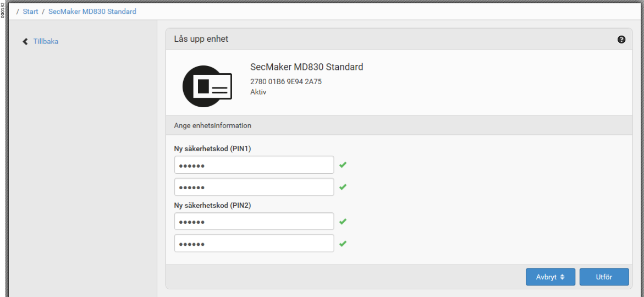Focus the PIN1 confirmation input field
Image resolution: width=644 pixels, height=297 pixels.
coord(254,187)
